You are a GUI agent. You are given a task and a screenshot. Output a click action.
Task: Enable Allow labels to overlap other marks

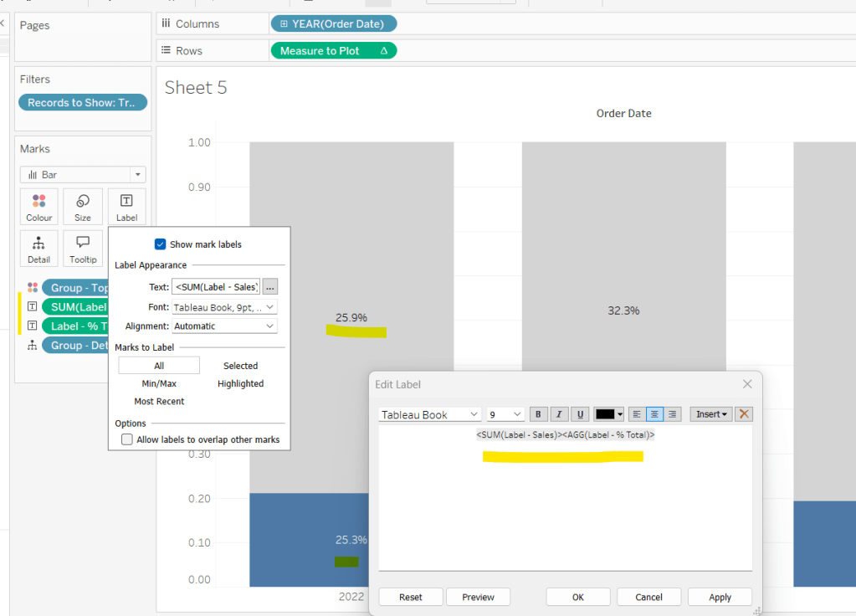click(127, 439)
